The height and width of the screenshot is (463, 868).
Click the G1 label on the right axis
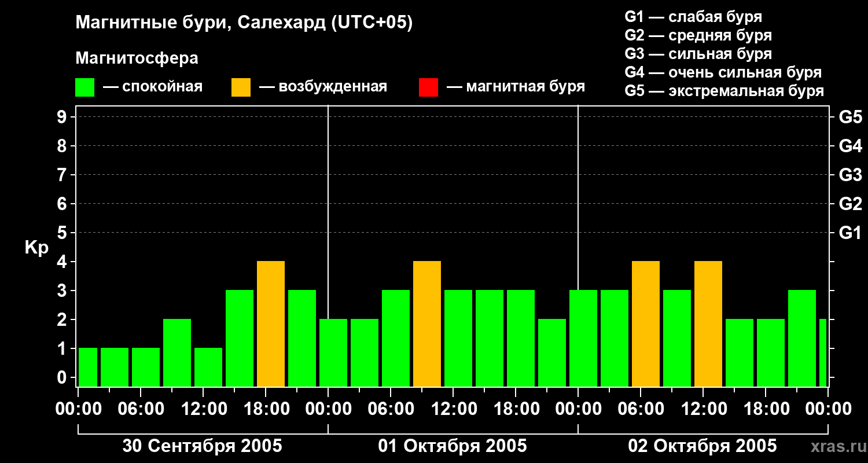click(x=850, y=233)
